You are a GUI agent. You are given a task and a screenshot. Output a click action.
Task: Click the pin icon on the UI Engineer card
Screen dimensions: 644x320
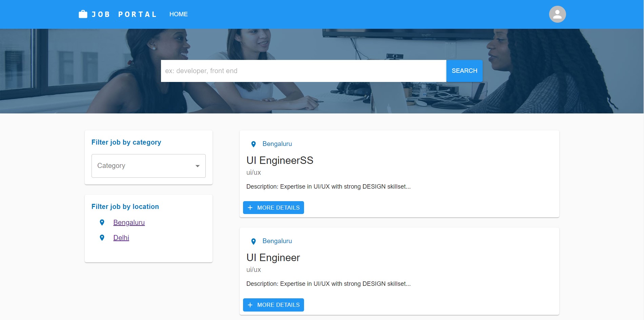click(x=253, y=241)
